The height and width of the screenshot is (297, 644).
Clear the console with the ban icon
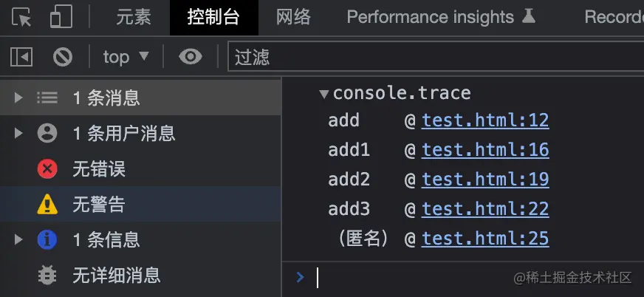[63, 57]
